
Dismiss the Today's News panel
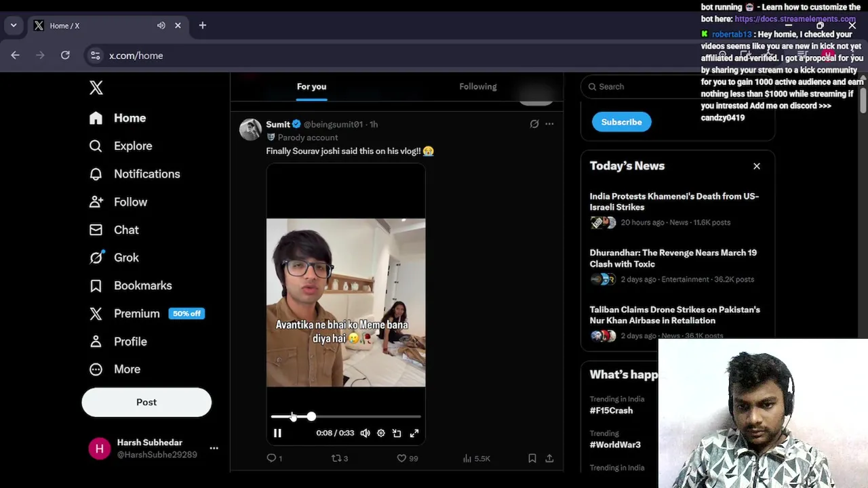coord(757,166)
